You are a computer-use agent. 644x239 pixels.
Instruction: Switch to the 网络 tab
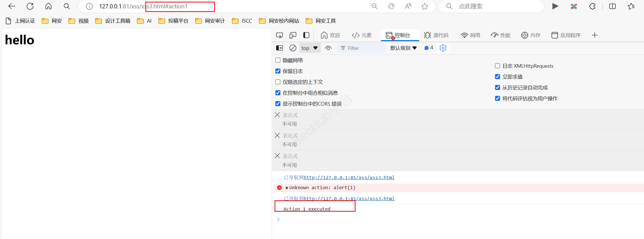click(471, 35)
